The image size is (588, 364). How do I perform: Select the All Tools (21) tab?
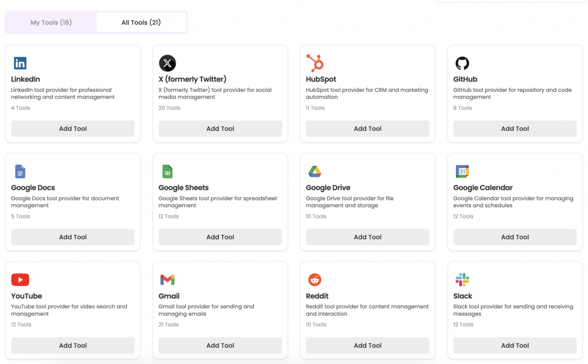[x=141, y=22]
